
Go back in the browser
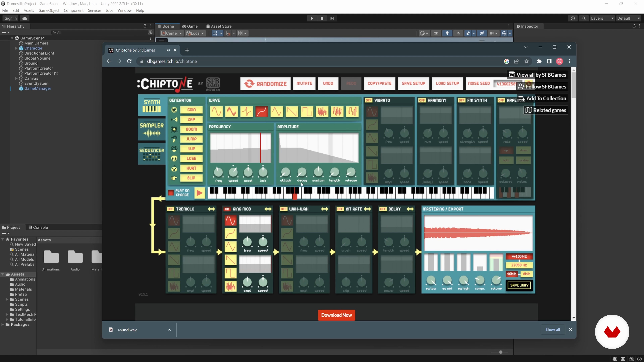pyautogui.click(x=109, y=61)
